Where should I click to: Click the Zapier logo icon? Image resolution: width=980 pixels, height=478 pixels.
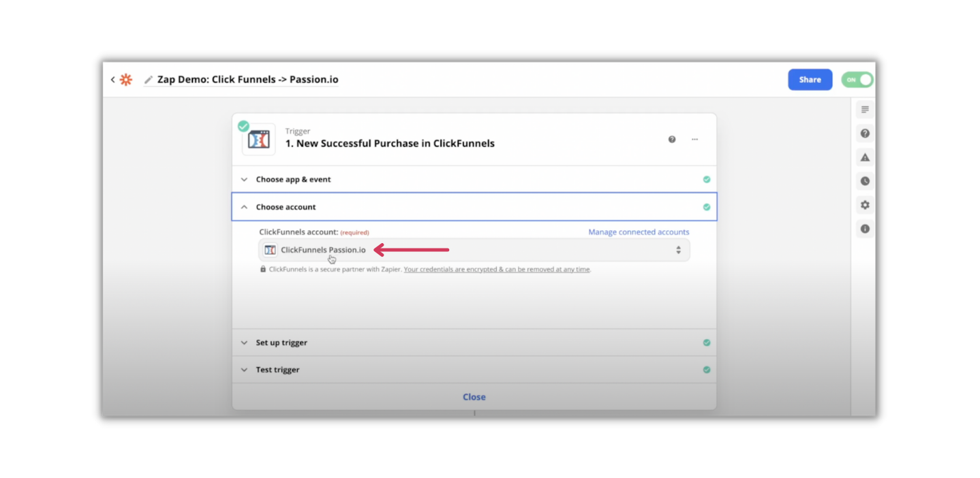[125, 79]
